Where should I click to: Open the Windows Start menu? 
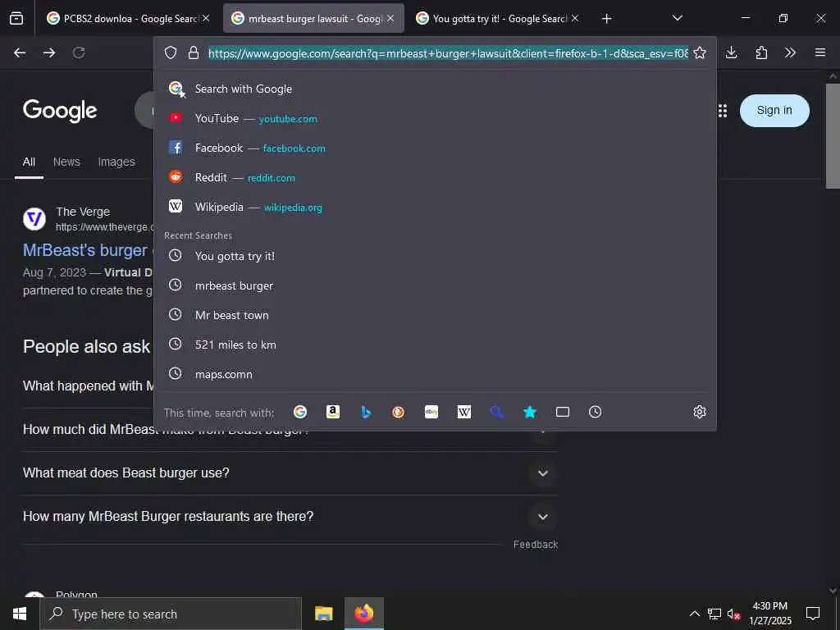20,614
